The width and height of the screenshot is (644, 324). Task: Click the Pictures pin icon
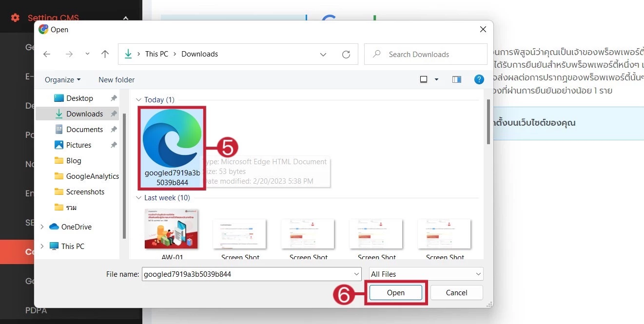pyautogui.click(x=114, y=145)
